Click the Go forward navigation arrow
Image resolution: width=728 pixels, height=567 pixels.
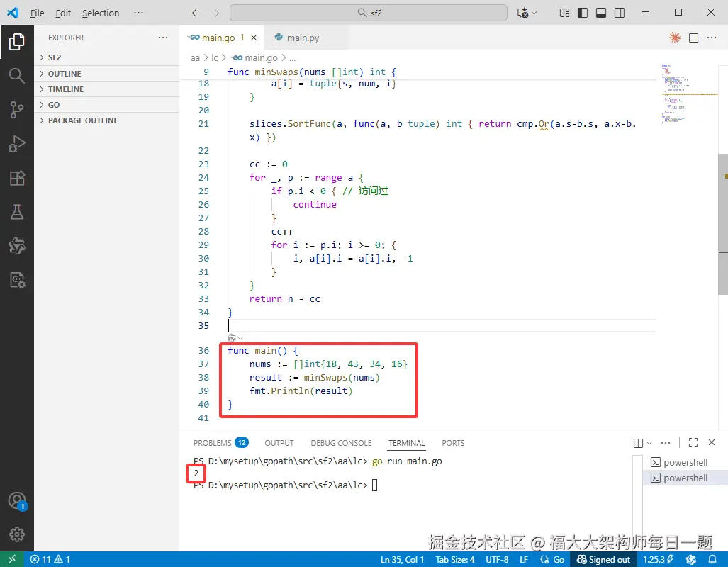pos(215,13)
